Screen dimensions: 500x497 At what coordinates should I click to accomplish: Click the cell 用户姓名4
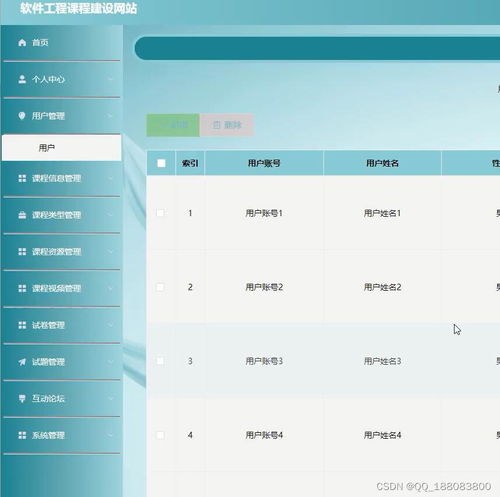pyautogui.click(x=382, y=435)
